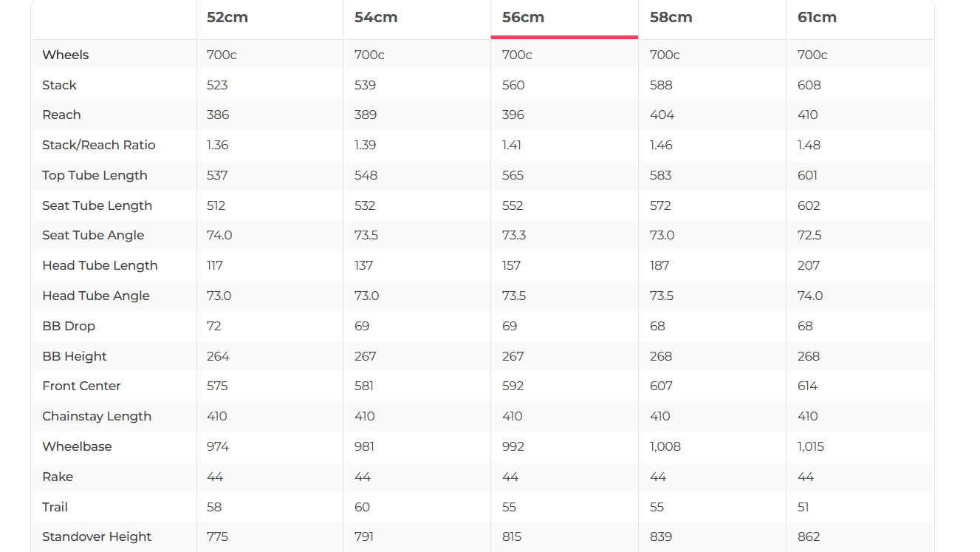Click the Seat Tube Angle row label
Screen dimensions: 980x552
tap(93, 235)
